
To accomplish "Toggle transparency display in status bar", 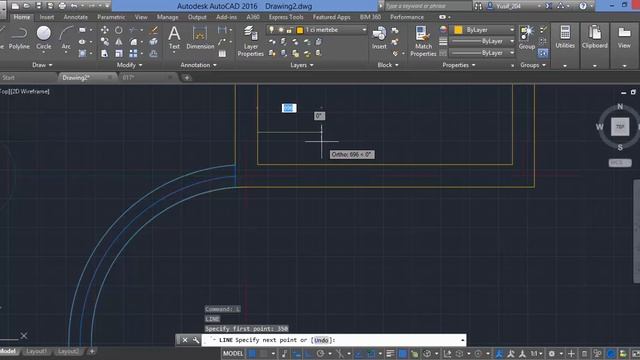I will point(402,353).
